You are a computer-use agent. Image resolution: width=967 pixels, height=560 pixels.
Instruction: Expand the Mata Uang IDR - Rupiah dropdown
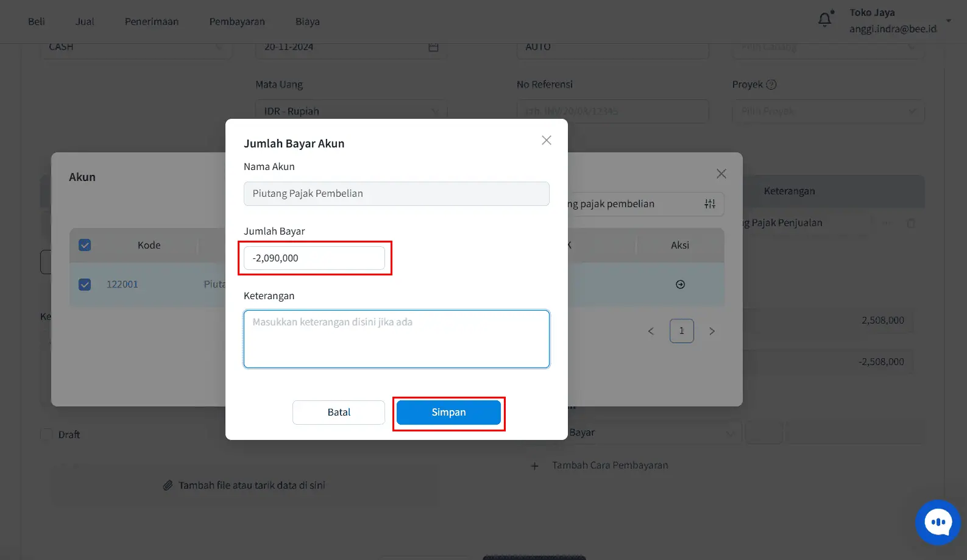click(x=434, y=112)
